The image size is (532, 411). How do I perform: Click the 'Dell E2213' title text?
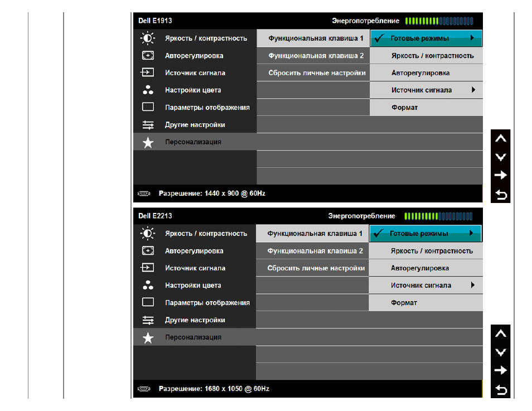(x=155, y=216)
